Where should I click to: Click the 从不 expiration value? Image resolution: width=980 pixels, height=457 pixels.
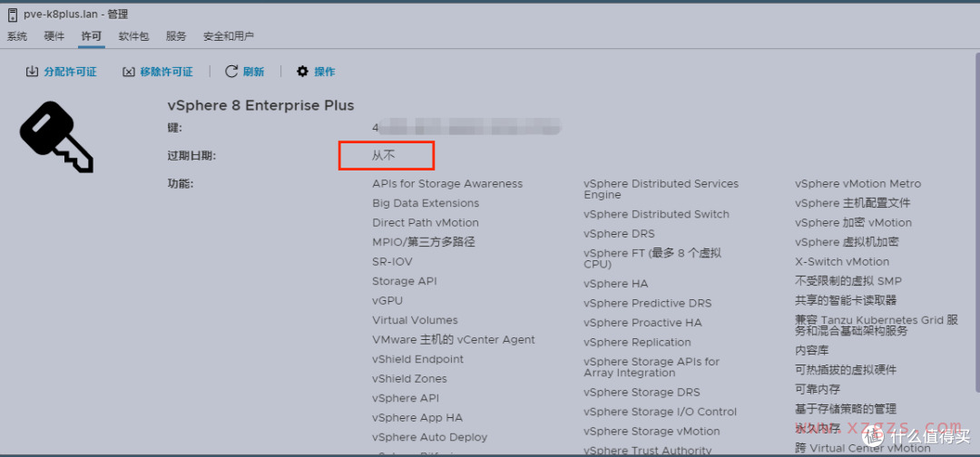pos(384,156)
